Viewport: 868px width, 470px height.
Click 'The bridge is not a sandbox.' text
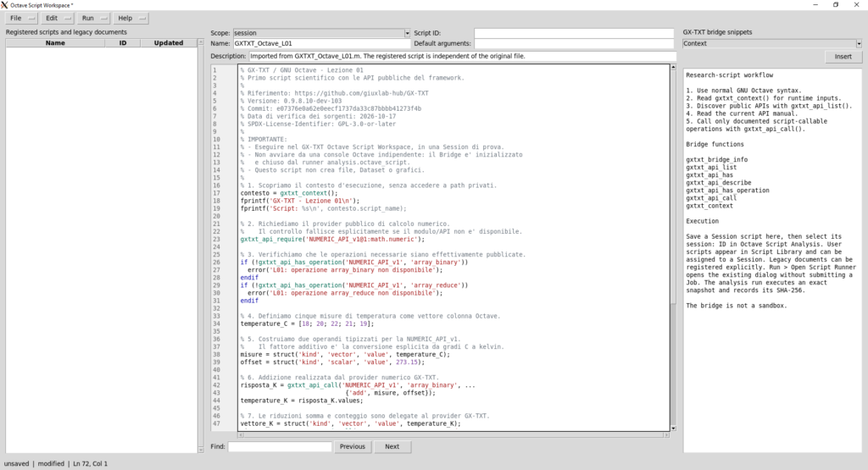click(x=737, y=306)
